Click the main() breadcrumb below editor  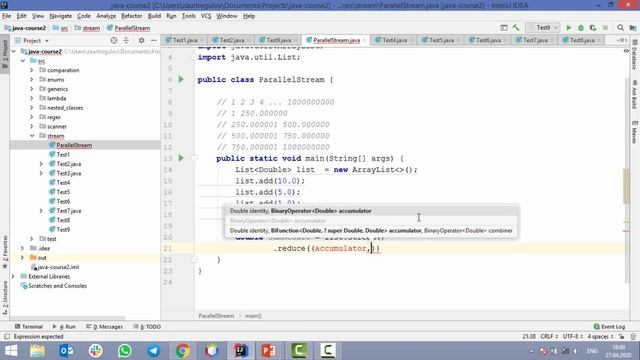pos(253,316)
